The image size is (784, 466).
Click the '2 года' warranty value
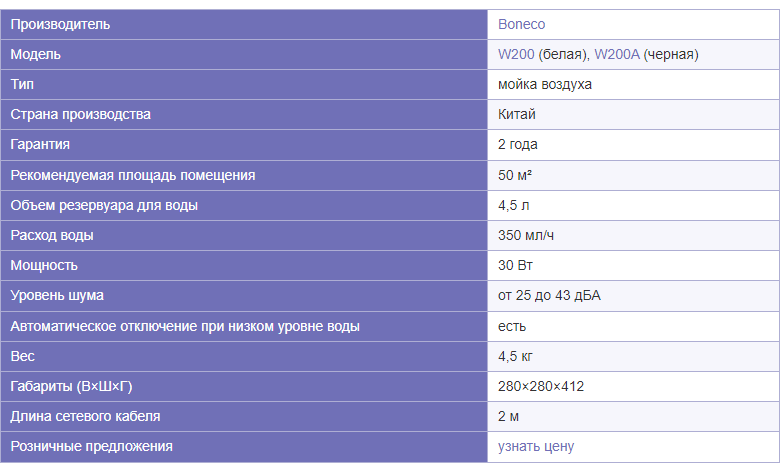(x=518, y=144)
